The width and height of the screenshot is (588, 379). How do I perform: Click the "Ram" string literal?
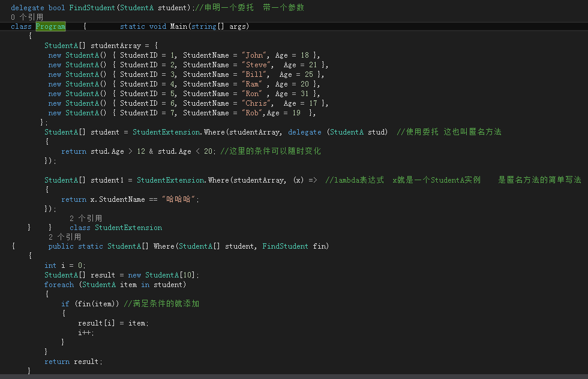pos(252,84)
